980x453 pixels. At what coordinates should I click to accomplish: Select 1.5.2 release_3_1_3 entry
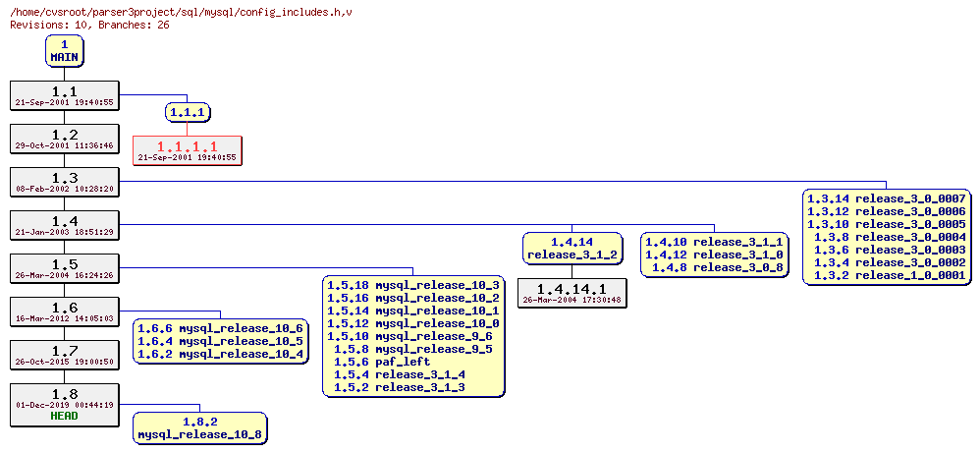click(400, 387)
